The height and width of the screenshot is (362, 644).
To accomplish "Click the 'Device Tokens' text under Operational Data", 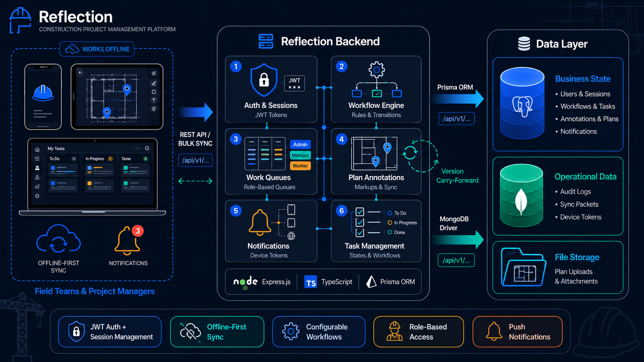I will tap(581, 217).
